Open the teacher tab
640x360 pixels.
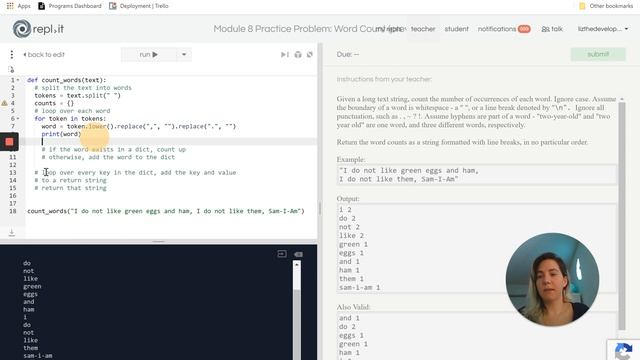pos(423,29)
